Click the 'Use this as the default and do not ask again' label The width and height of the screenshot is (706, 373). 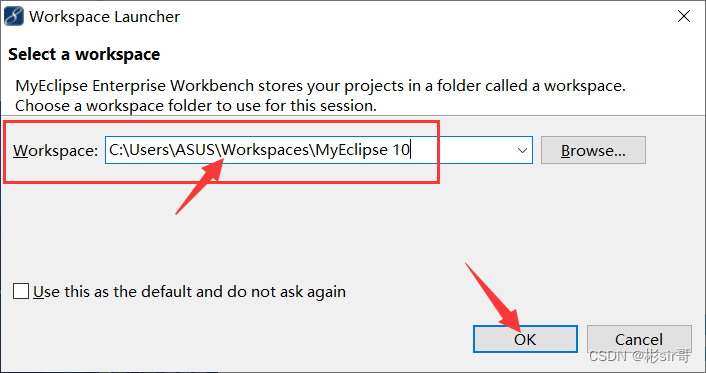(x=189, y=292)
